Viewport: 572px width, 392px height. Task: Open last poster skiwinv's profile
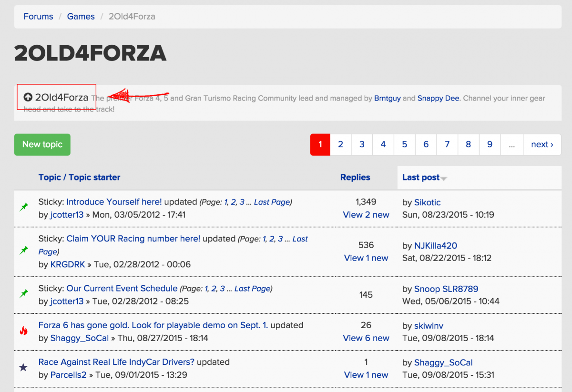pos(429,326)
